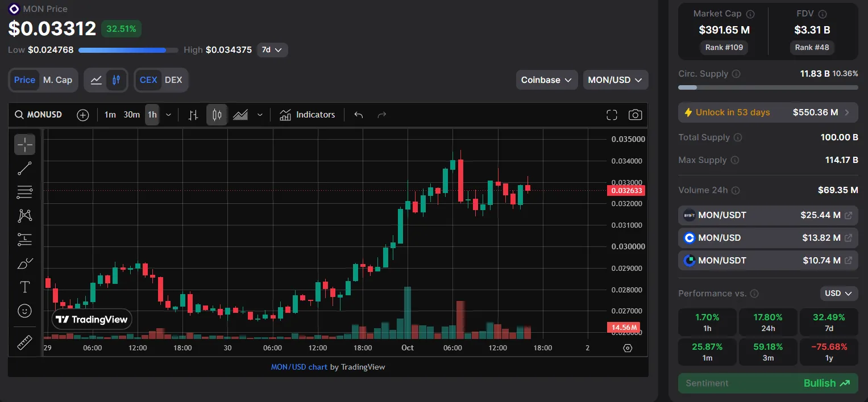
Task: Switch chart style to bars
Action: (193, 115)
